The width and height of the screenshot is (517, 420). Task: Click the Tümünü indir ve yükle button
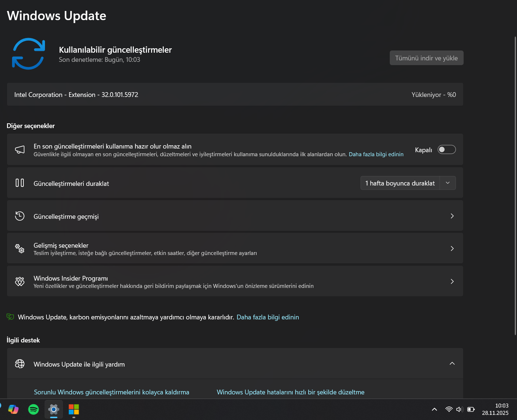pos(427,58)
